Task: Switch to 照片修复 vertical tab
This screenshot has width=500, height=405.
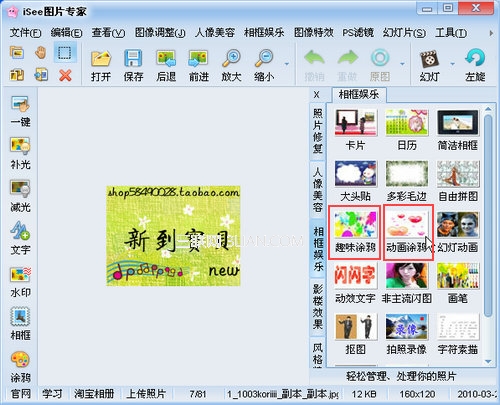Action: (x=318, y=130)
